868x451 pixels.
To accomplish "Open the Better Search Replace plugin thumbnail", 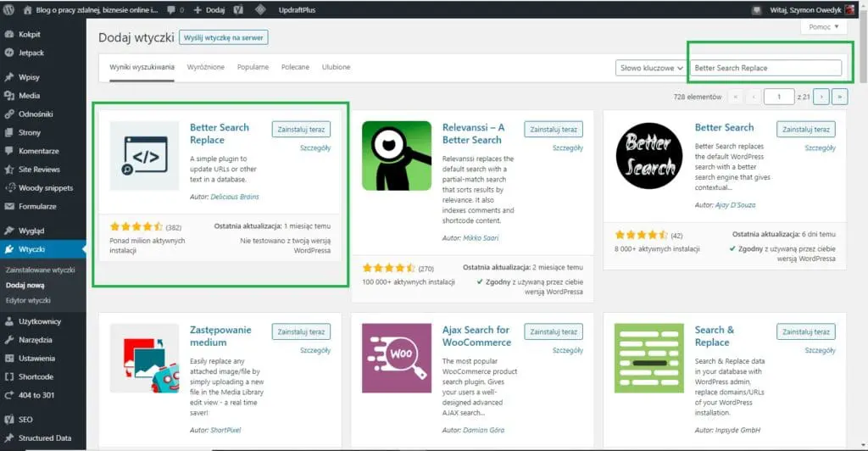I will pyautogui.click(x=144, y=155).
